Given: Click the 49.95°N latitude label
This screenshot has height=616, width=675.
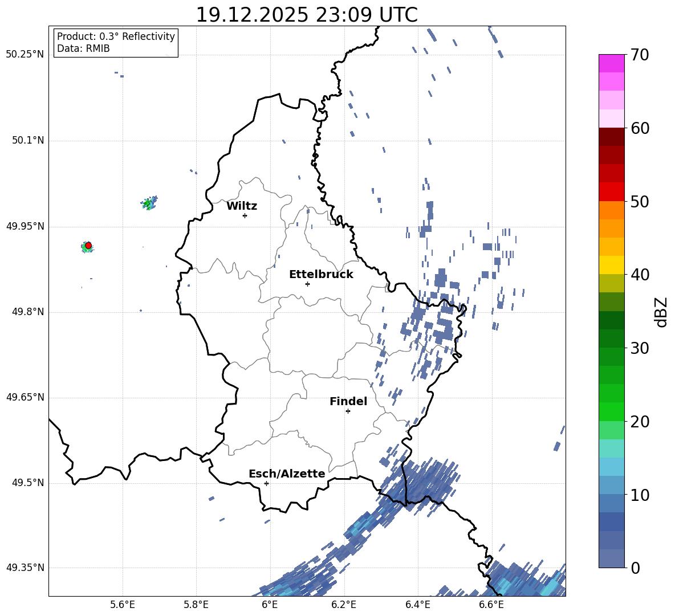Looking at the screenshot, I should pos(25,226).
